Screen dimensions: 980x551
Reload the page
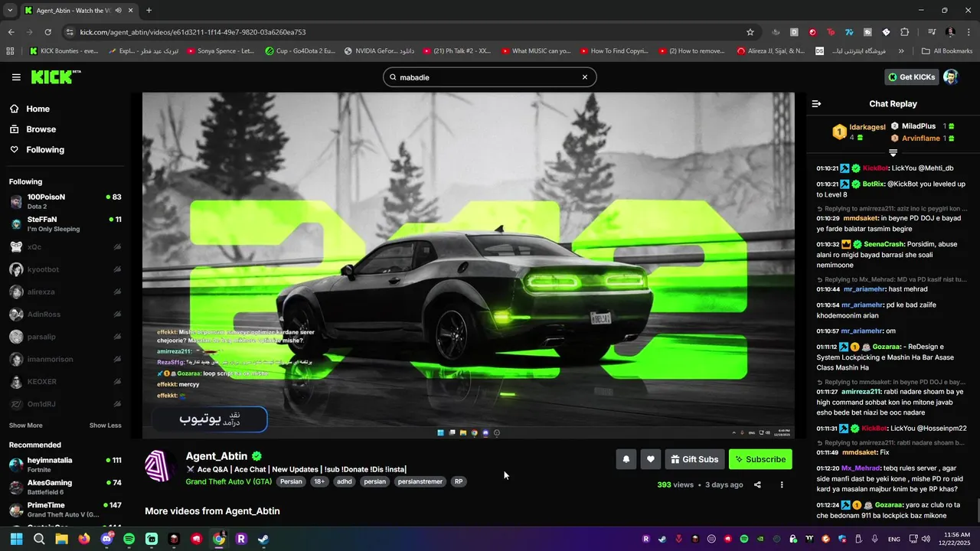(47, 32)
